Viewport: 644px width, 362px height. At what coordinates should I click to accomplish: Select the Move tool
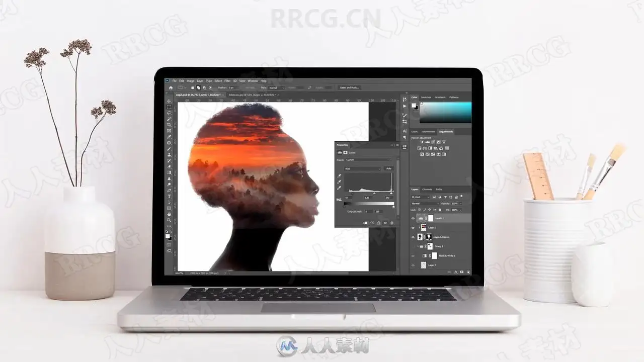169,101
